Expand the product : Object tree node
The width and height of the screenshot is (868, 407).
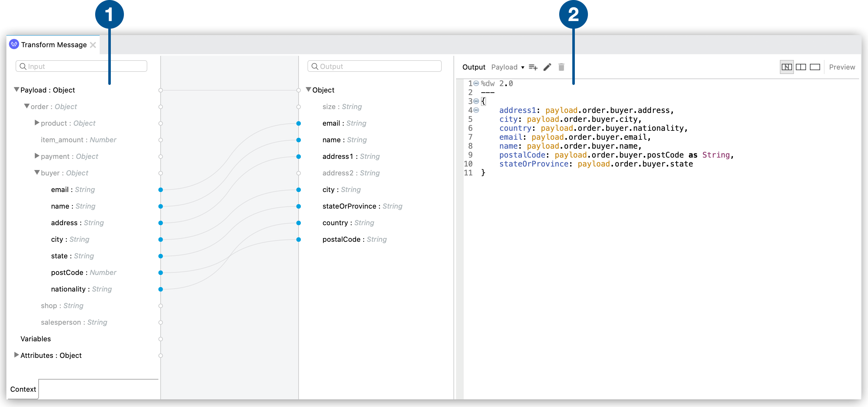37,123
